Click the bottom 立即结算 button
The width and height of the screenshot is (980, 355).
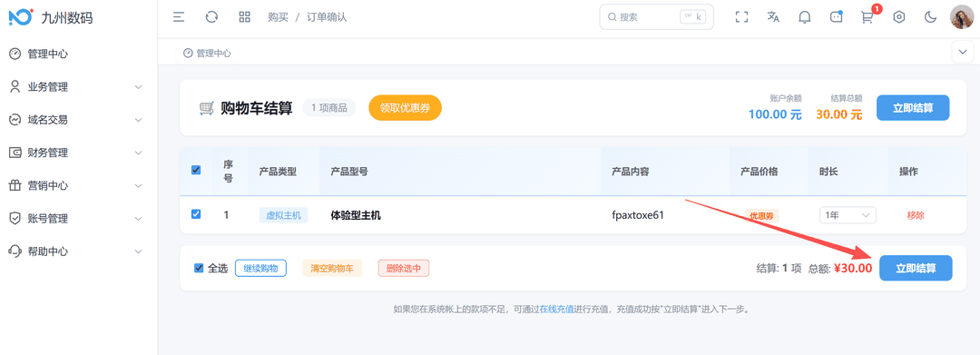tap(916, 268)
